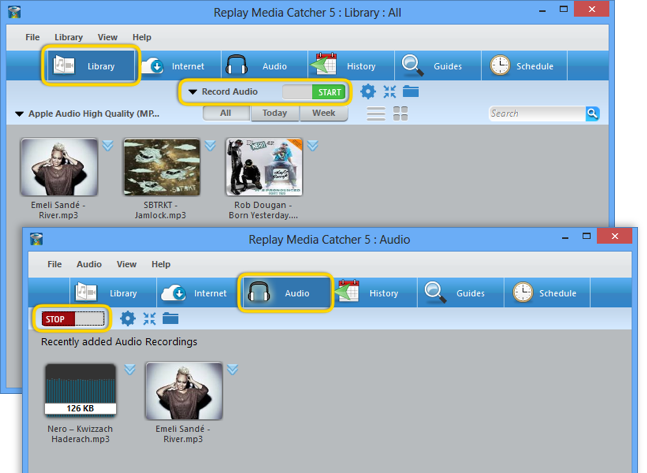Switch to list view icon

click(x=376, y=114)
